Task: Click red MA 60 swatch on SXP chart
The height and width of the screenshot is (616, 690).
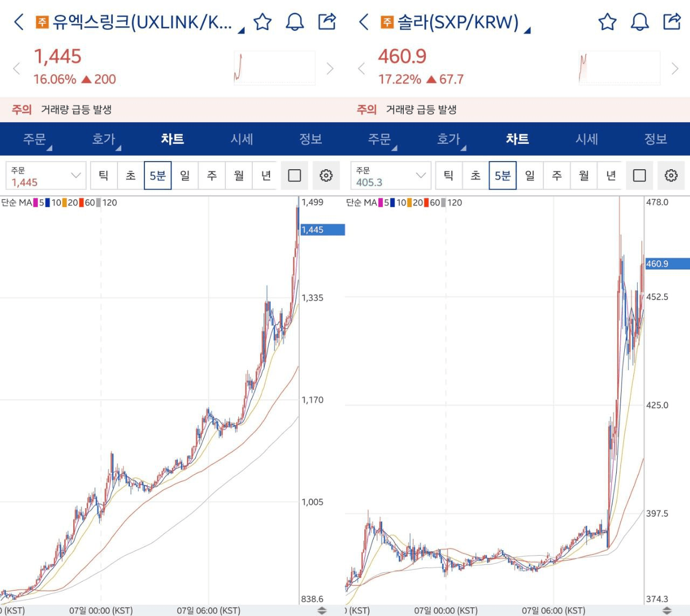Action: click(x=426, y=203)
